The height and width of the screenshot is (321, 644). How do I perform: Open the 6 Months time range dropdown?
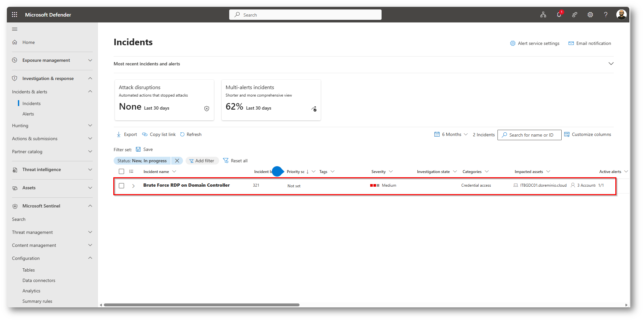[x=451, y=134]
